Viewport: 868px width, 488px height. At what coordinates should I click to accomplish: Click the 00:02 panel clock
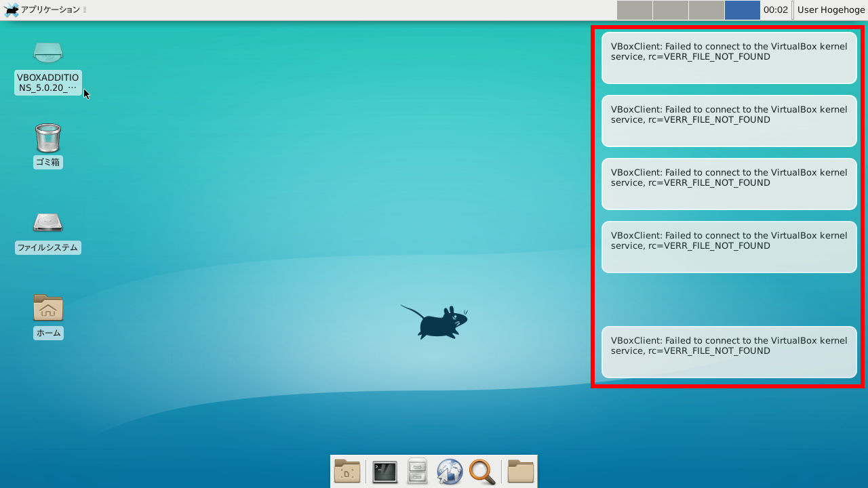tap(776, 10)
